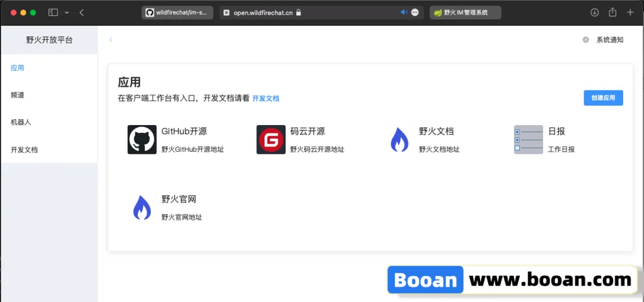This screenshot has width=644, height=302.
Task: Click the open.wildfirechat.cn address field
Action: pos(321,13)
